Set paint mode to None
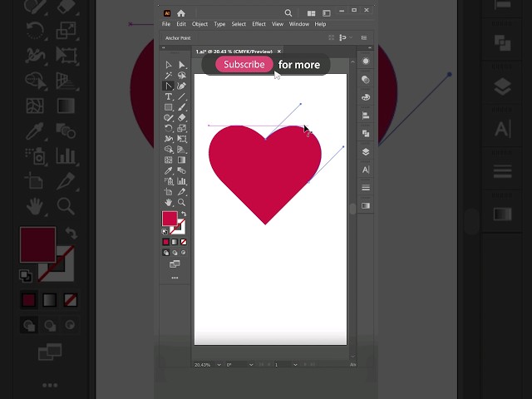 point(184,242)
